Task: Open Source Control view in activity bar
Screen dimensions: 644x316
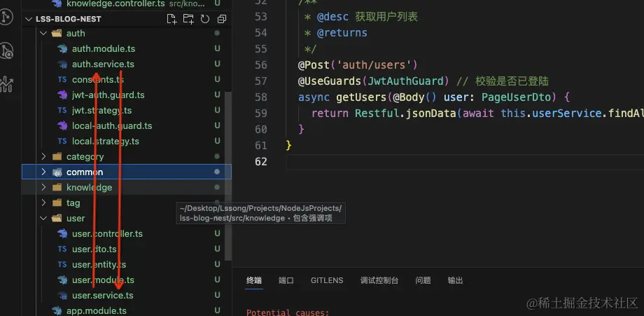Action: [7, 18]
